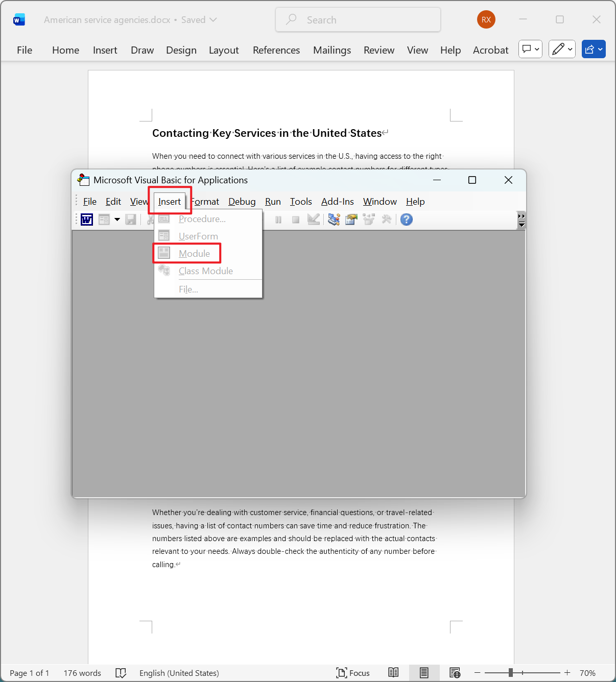The width and height of the screenshot is (616, 682).
Task: Open the Object Browser icon
Action: click(x=369, y=220)
